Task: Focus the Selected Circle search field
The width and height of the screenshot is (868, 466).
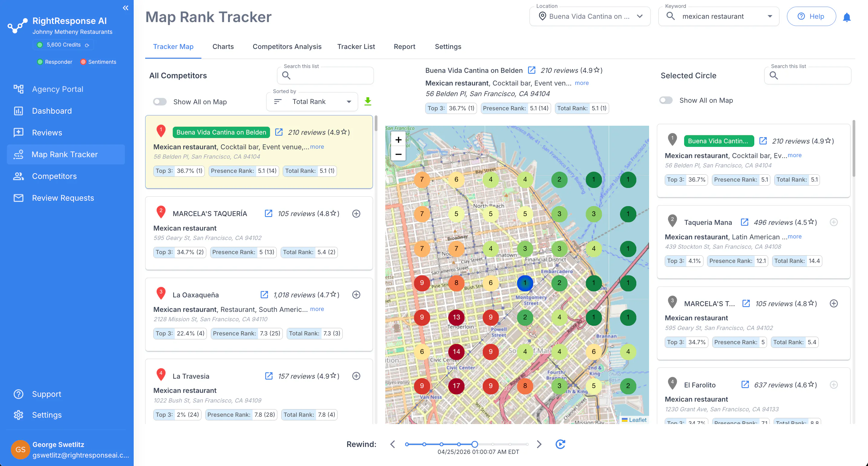Action: (x=807, y=76)
